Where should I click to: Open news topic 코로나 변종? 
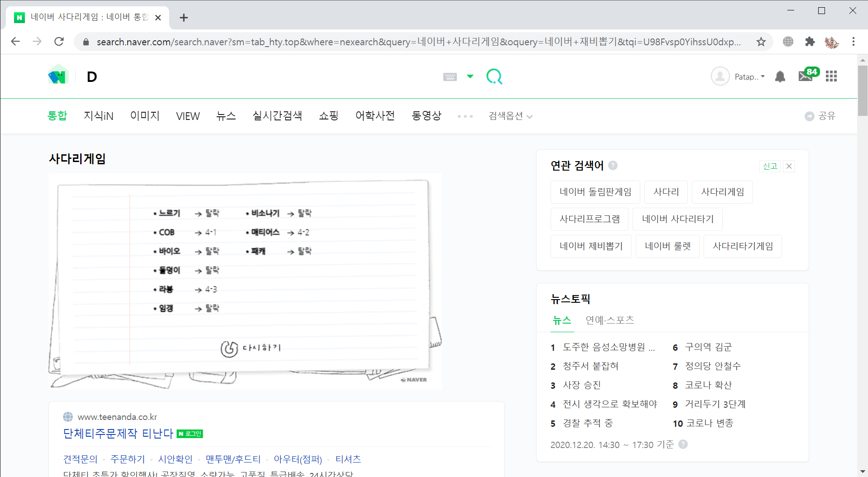coord(710,423)
